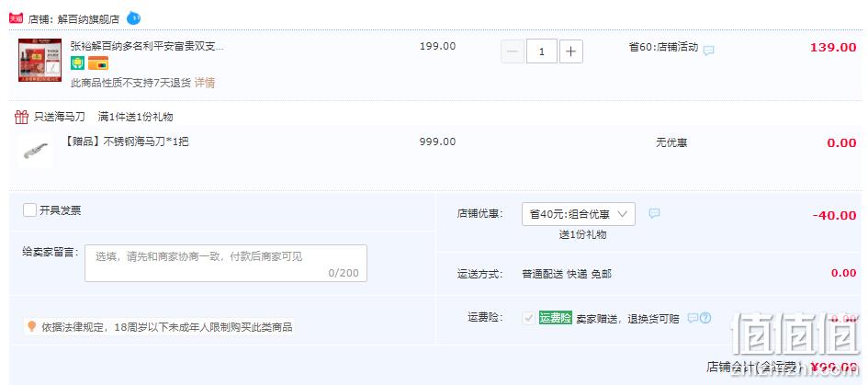Image resolution: width=868 pixels, height=385 pixels.
Task: Click the green 运费险 tag
Action: click(x=555, y=318)
